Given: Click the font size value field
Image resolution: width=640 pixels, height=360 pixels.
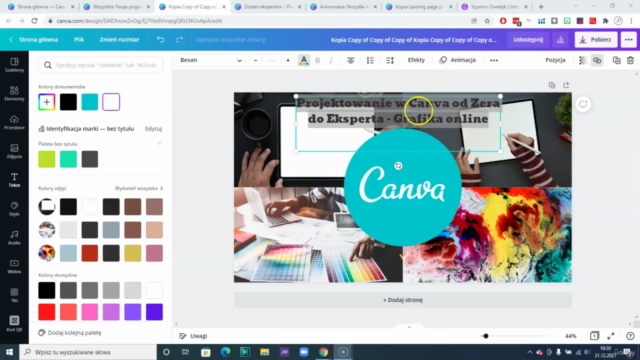Looking at the screenshot, I should point(271,60).
